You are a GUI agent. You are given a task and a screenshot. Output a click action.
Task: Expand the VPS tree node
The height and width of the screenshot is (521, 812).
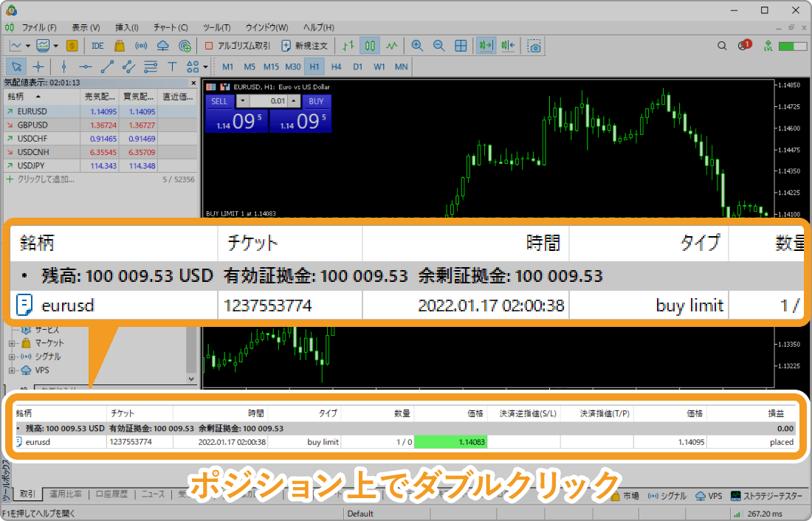12,370
